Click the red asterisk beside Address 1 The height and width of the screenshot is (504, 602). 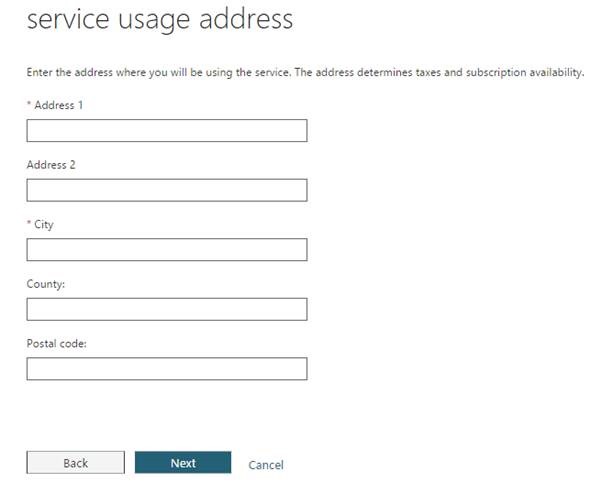pos(29,104)
